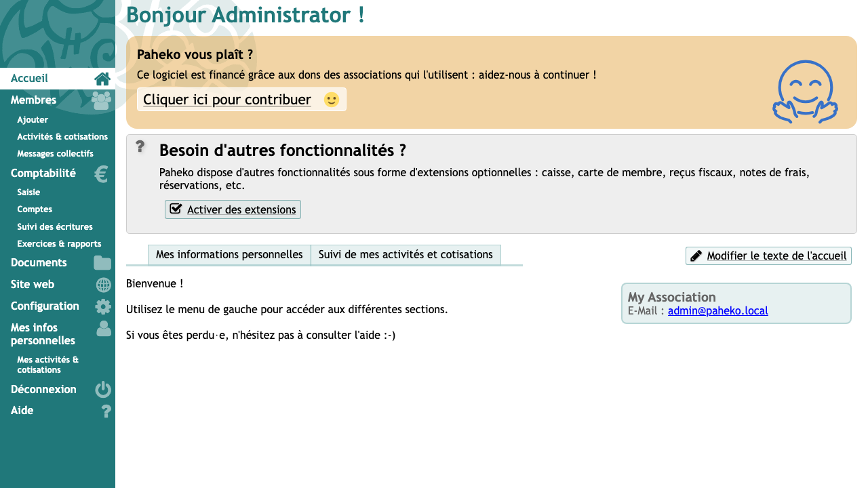Open Membres via the people icon
The width and height of the screenshot is (868, 488).
click(x=102, y=100)
